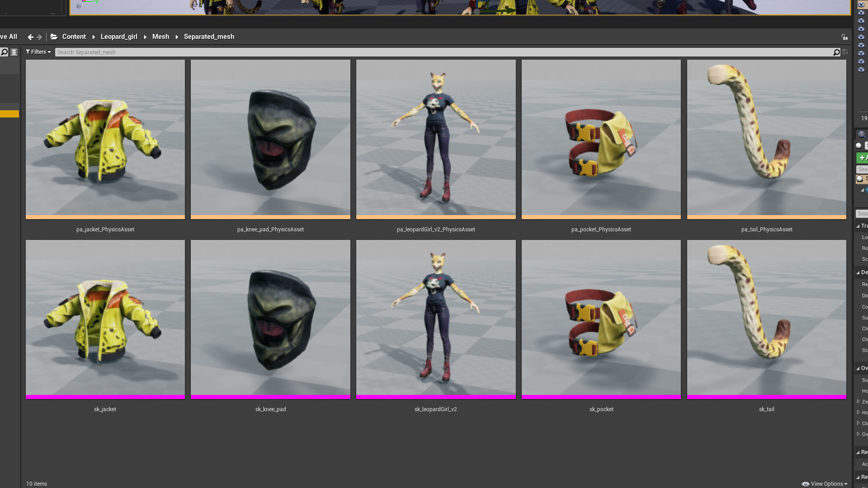Go forward in content browser history
The height and width of the screenshot is (488, 868).
click(x=39, y=37)
